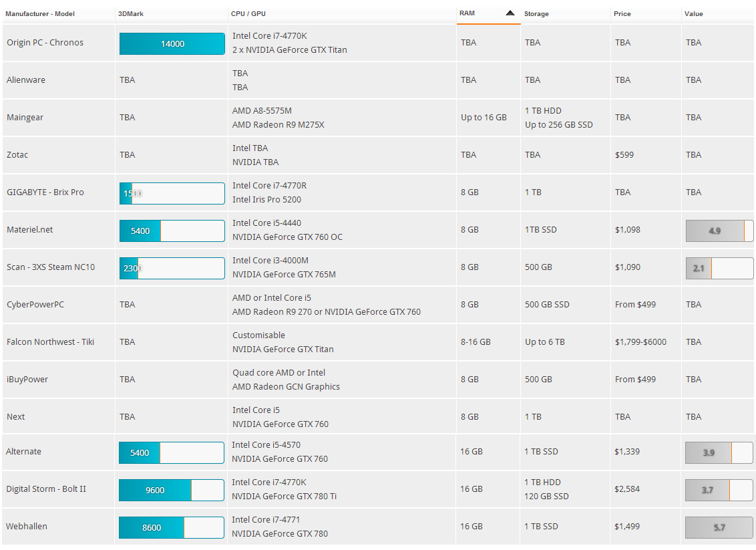Click the 1TB SSD storage for Materiel.net
This screenshot has height=550, width=756.
[x=541, y=230]
